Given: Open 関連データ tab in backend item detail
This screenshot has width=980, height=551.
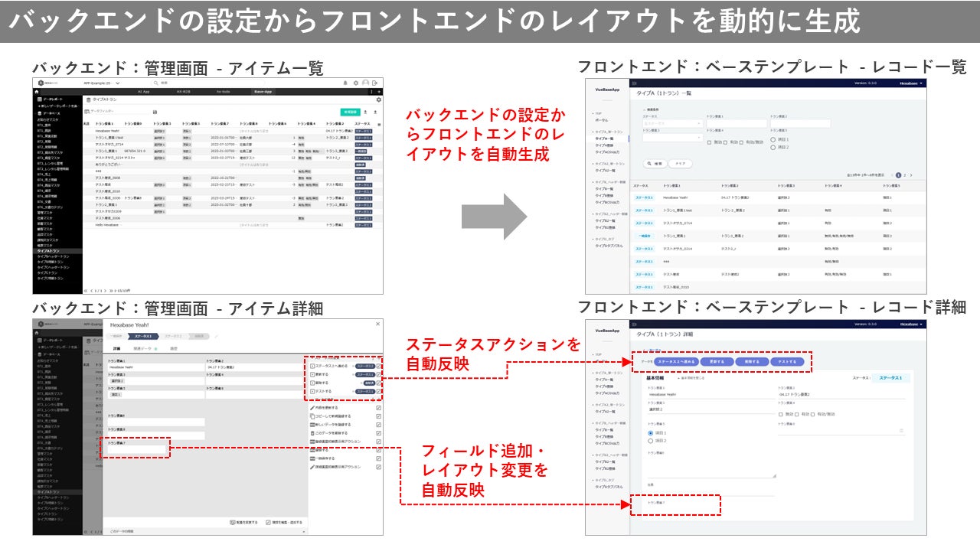Looking at the screenshot, I should click(145, 348).
